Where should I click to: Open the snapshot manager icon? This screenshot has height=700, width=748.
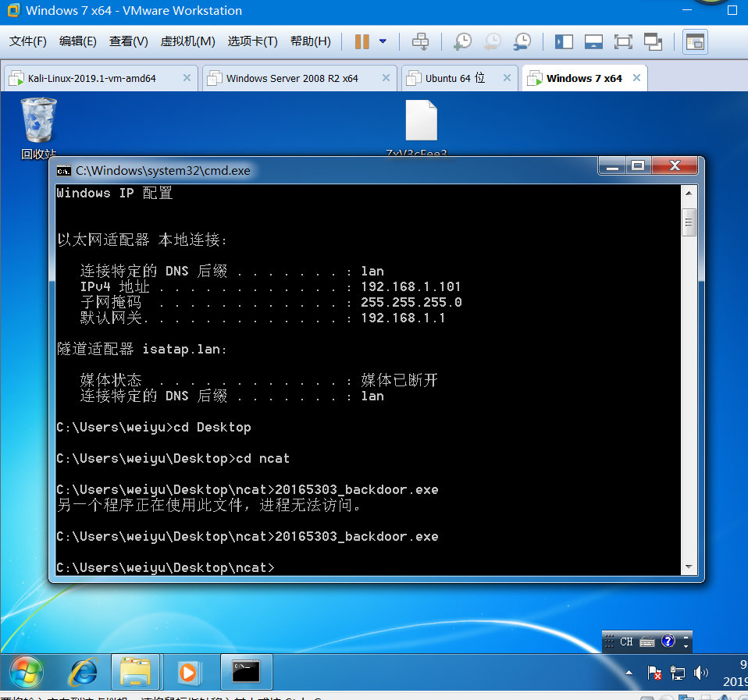[522, 41]
